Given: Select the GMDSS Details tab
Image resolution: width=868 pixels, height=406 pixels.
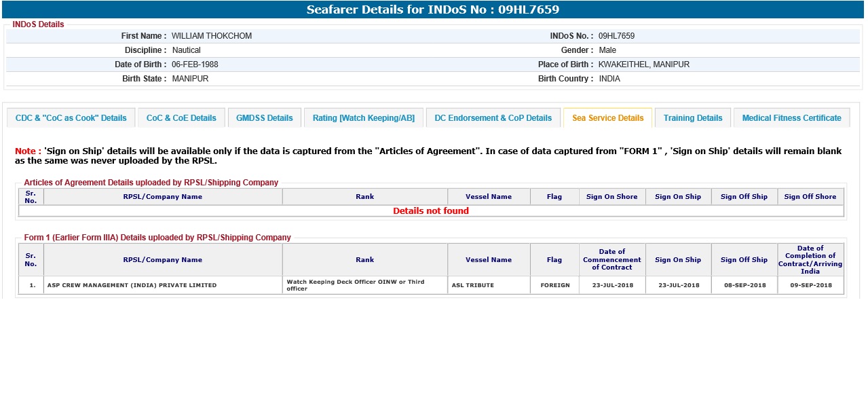Looking at the screenshot, I should (x=264, y=118).
